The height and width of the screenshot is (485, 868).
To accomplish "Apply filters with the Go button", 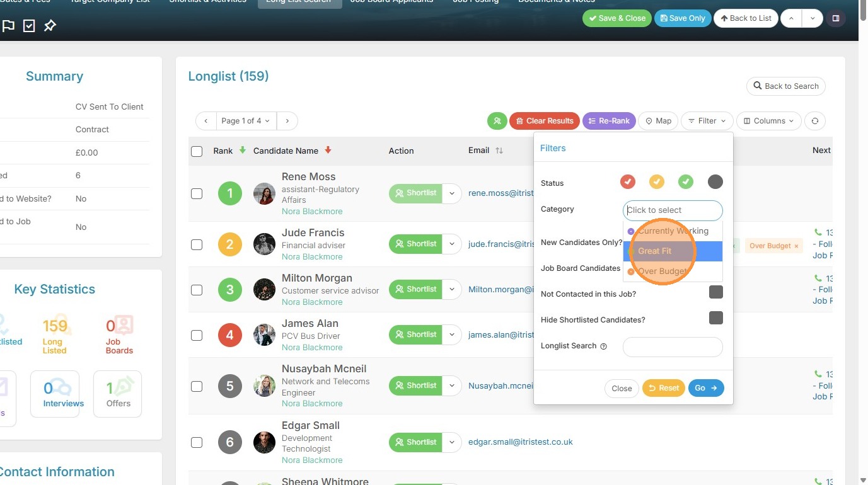I will pyautogui.click(x=706, y=388).
